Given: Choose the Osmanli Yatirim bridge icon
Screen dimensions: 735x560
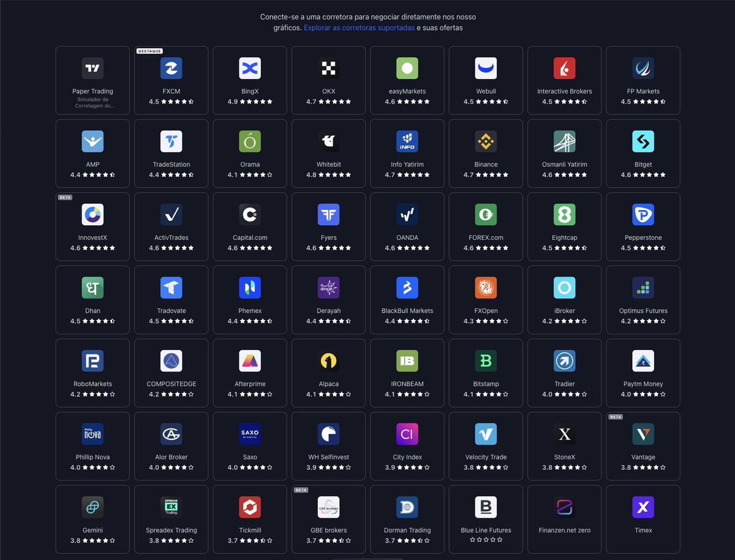Looking at the screenshot, I should coord(565,141).
